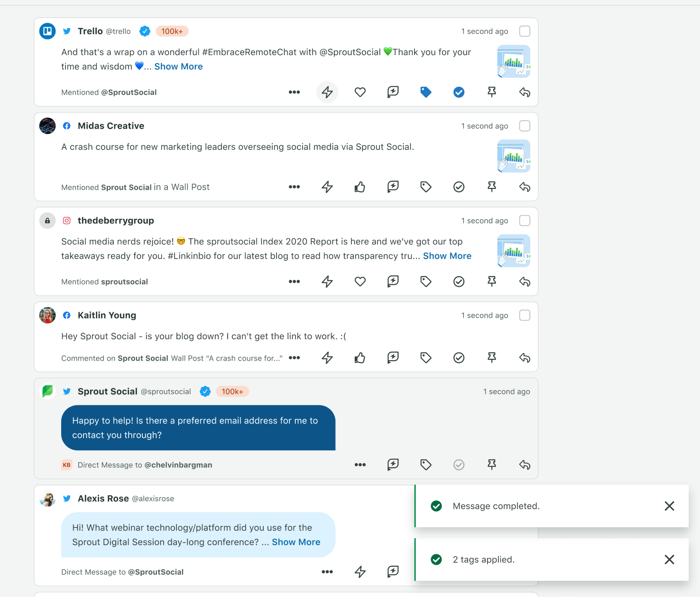Pin the thedeberrygroup post
This screenshot has height=597, width=700.
point(492,281)
